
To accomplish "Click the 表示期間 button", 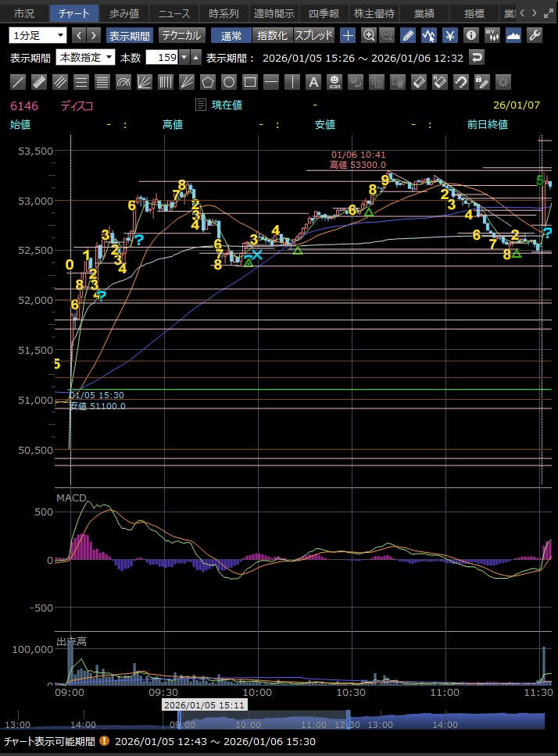I will [129, 35].
